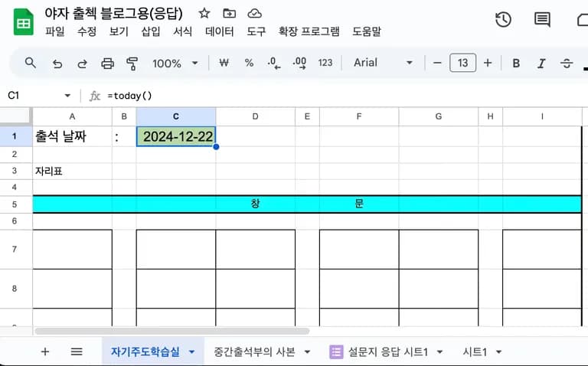Star this spreadsheet document

tap(204, 13)
